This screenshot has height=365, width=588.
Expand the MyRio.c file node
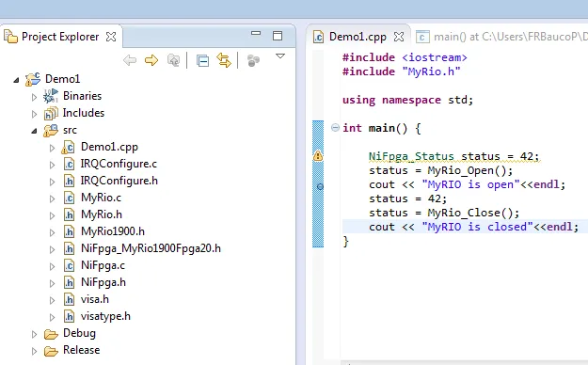(x=52, y=198)
